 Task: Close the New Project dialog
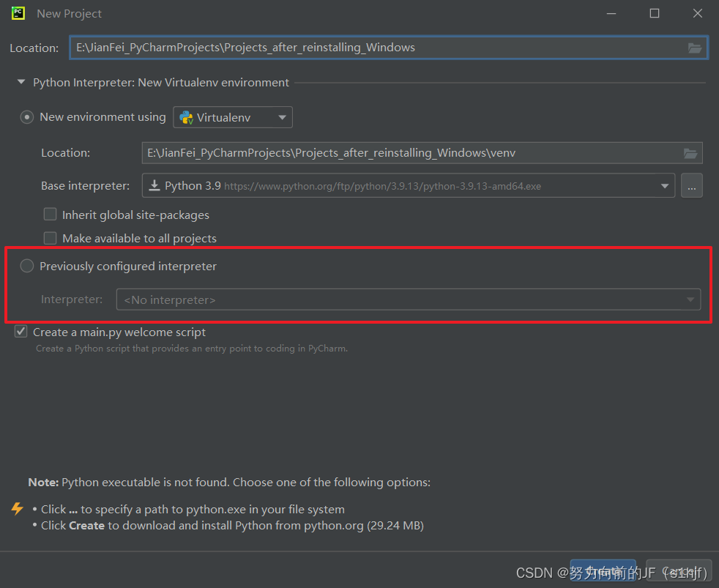698,14
